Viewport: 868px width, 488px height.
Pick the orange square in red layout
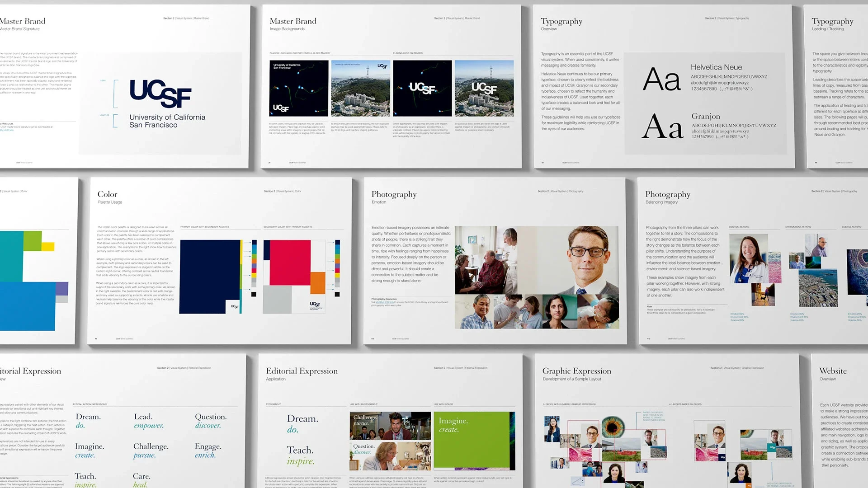318,283
